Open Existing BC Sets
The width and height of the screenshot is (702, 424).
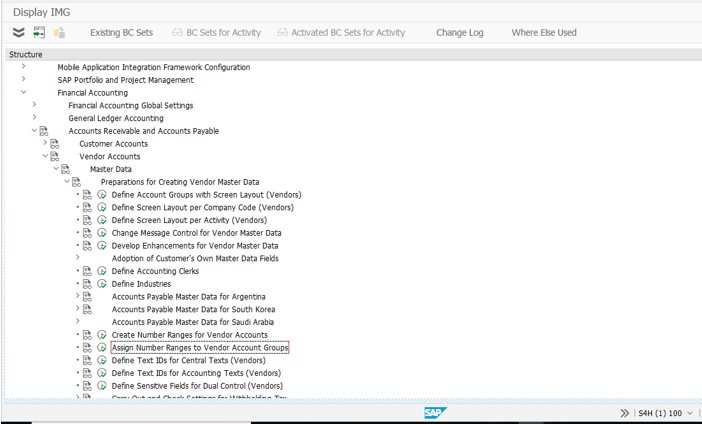[121, 33]
